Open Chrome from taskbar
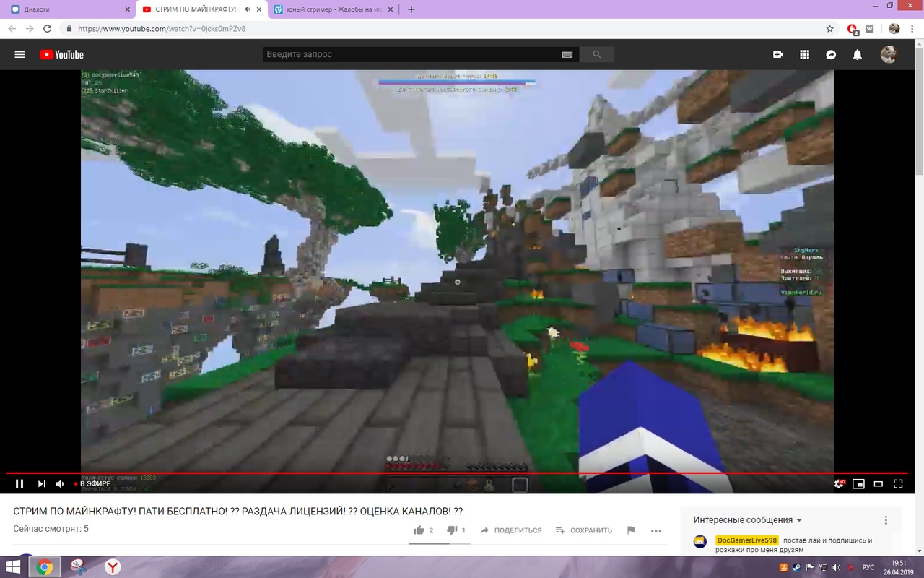The image size is (924, 578). coord(44,567)
